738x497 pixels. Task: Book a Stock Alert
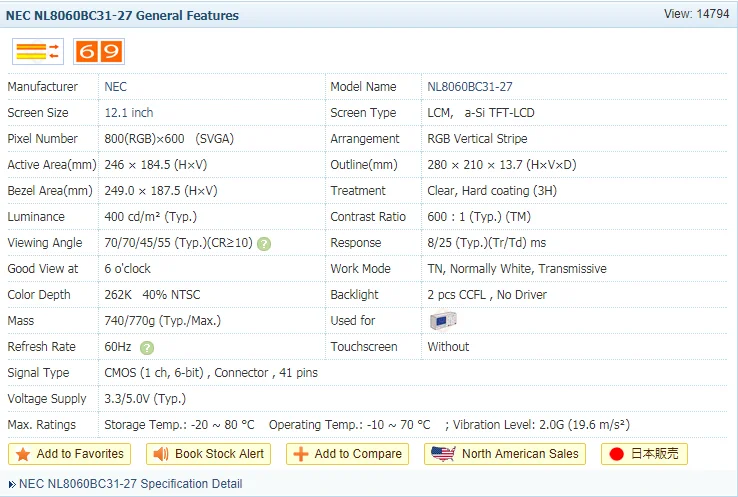[x=209, y=454]
